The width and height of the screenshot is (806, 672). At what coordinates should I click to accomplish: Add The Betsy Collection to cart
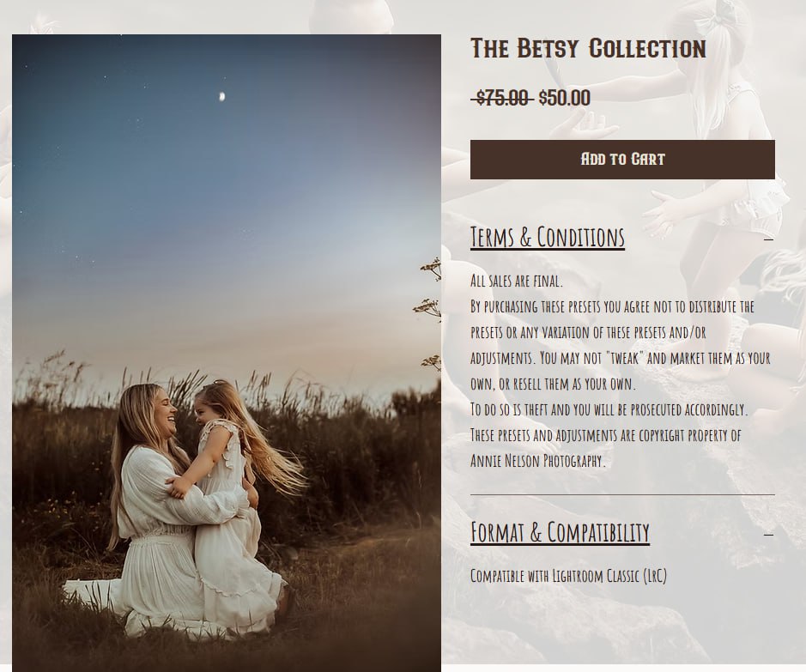coord(622,160)
